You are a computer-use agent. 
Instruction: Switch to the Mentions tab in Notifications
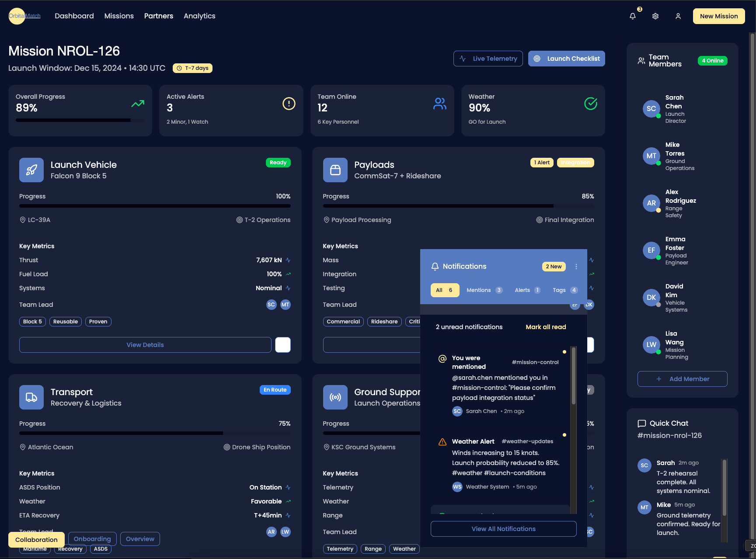(x=480, y=290)
